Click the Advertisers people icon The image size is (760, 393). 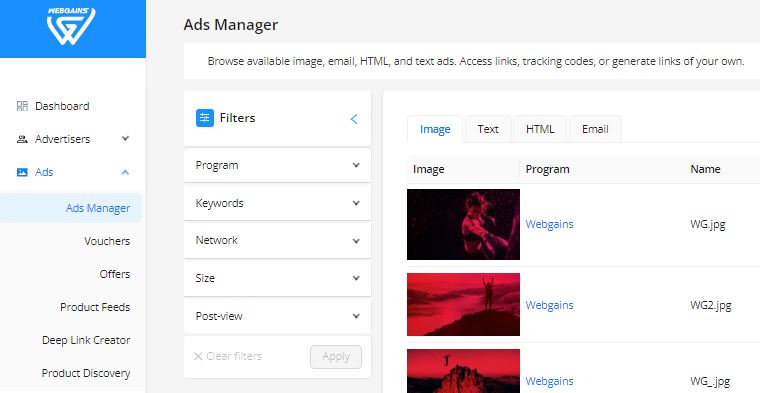(x=22, y=139)
